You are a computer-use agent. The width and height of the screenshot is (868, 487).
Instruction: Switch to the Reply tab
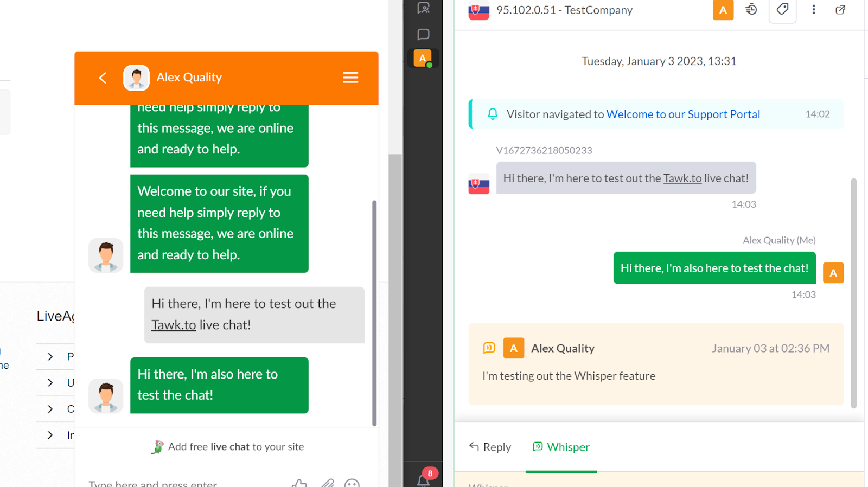(x=490, y=447)
